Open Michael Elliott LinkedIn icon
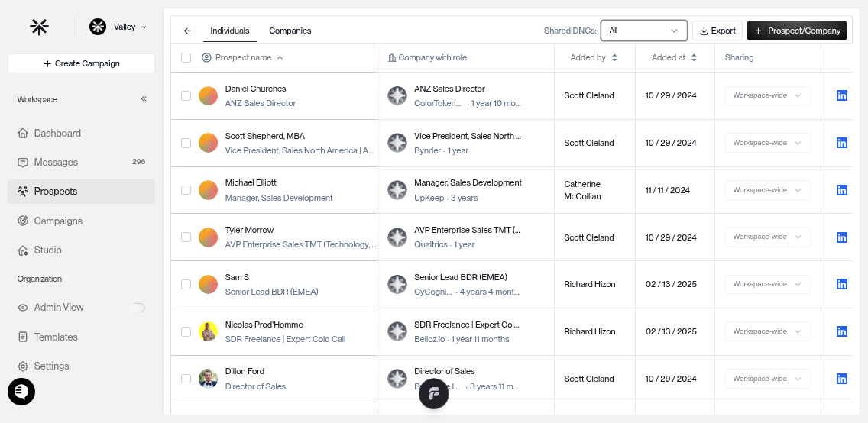 [841, 189]
